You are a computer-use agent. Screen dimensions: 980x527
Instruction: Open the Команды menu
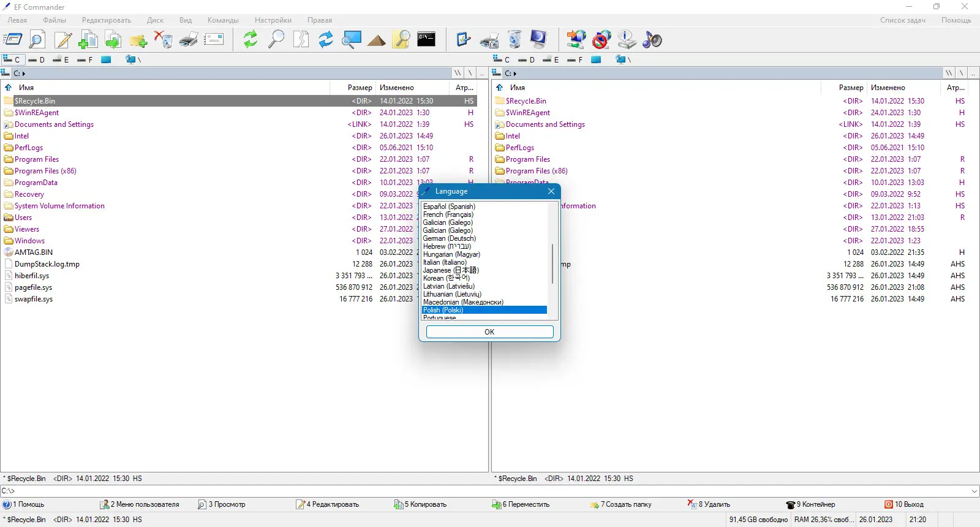(x=223, y=20)
